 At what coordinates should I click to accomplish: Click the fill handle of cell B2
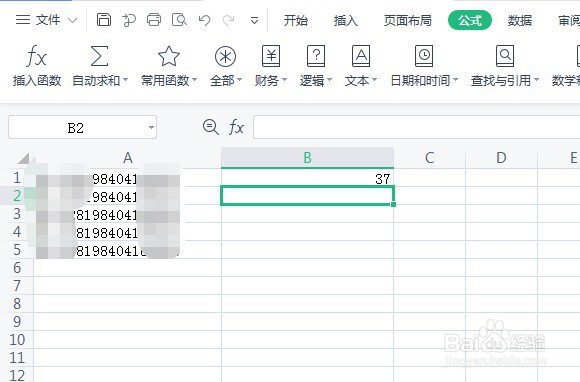coord(393,204)
